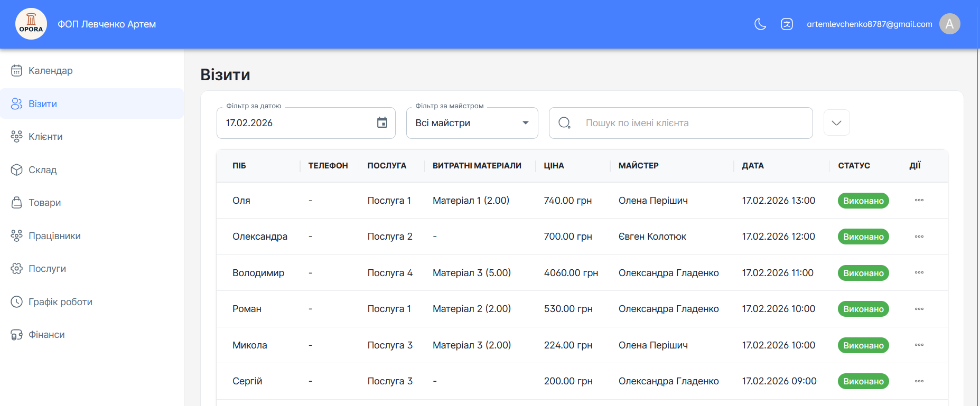The image size is (980, 406).
Task: Open actions menu for Сергій's visit
Action: point(919,381)
